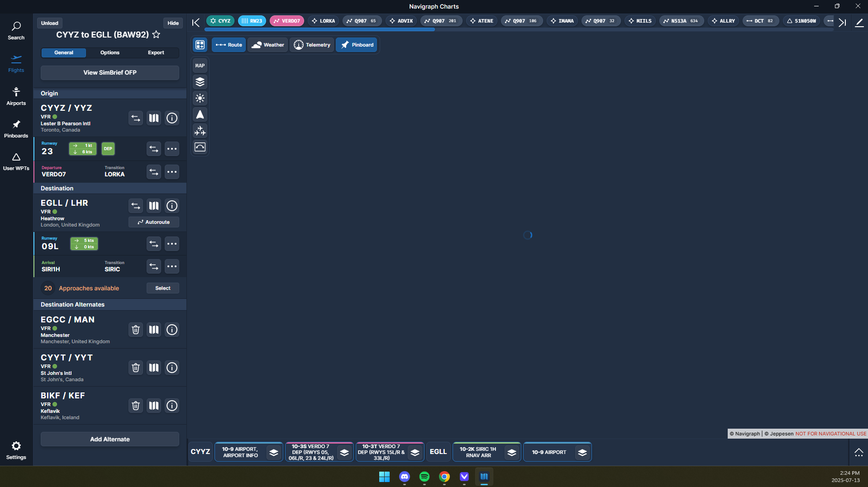Show info for EGLL Heathrow
The width and height of the screenshot is (868, 487).
click(172, 206)
